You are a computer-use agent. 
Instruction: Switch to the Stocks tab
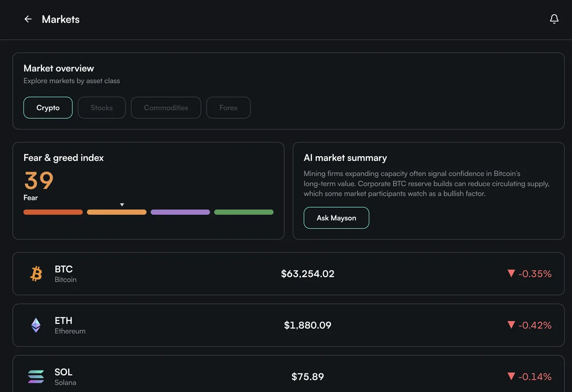click(x=102, y=108)
